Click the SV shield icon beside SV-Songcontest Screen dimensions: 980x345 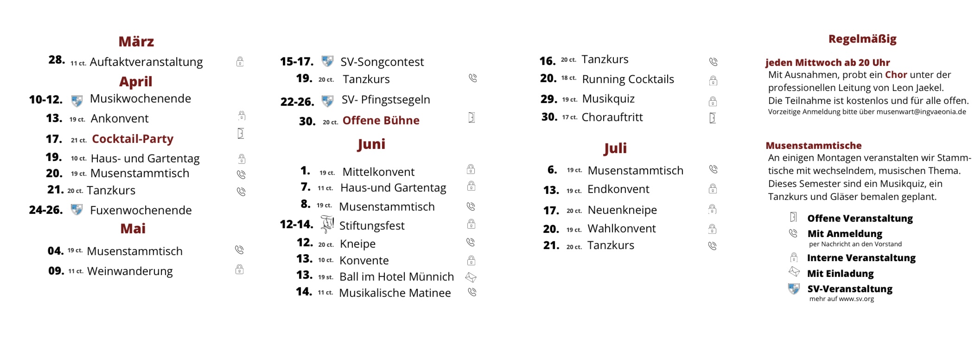pyautogui.click(x=328, y=61)
